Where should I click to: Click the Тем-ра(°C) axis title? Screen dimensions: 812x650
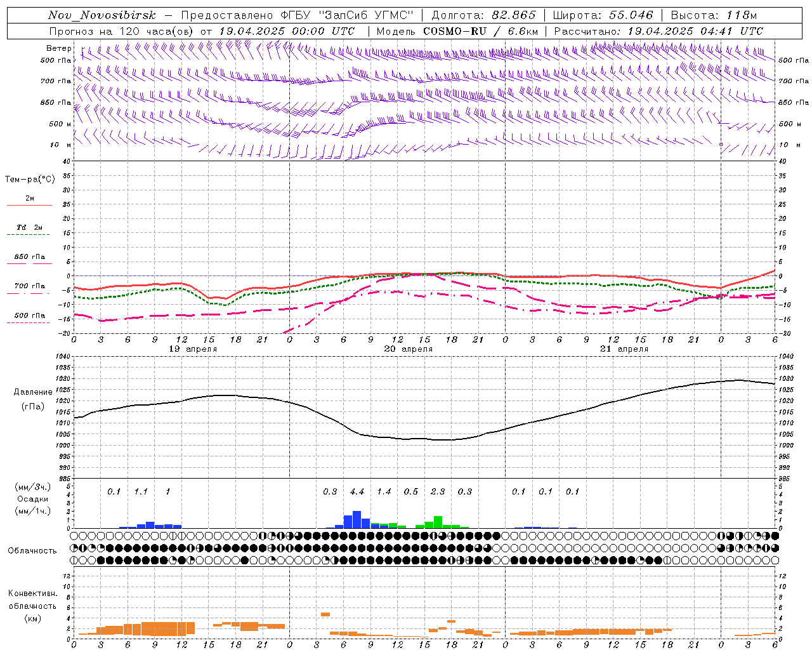pyautogui.click(x=30, y=180)
